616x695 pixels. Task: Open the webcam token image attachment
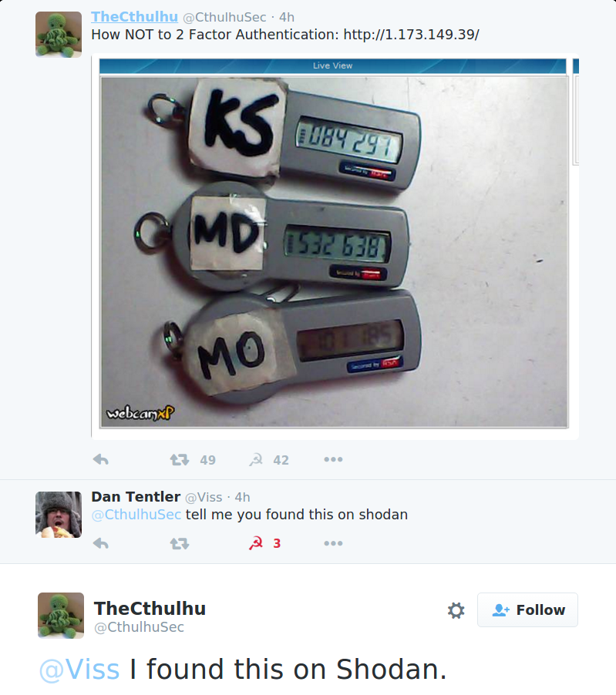click(335, 246)
